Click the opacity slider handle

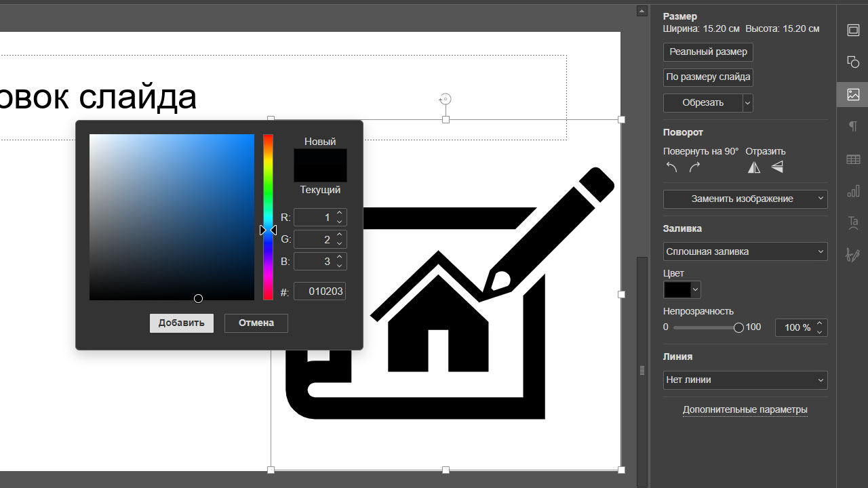(x=738, y=327)
